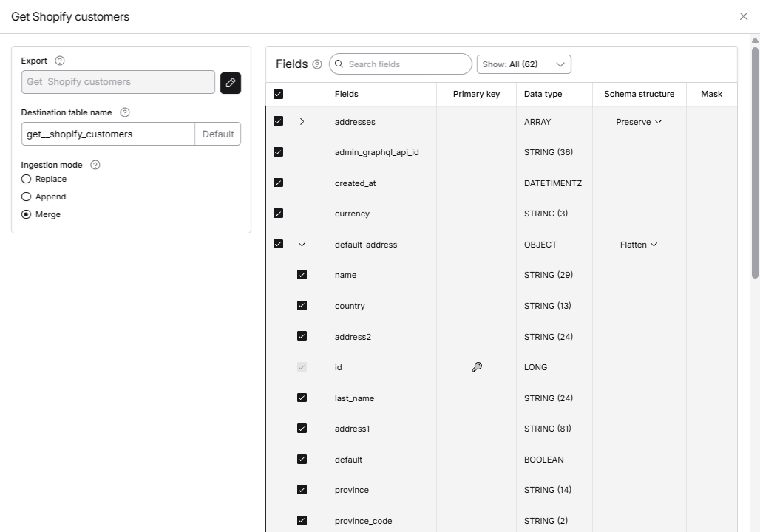Open the Flatten schema structure dropdown
The image size is (760, 532).
coord(639,245)
